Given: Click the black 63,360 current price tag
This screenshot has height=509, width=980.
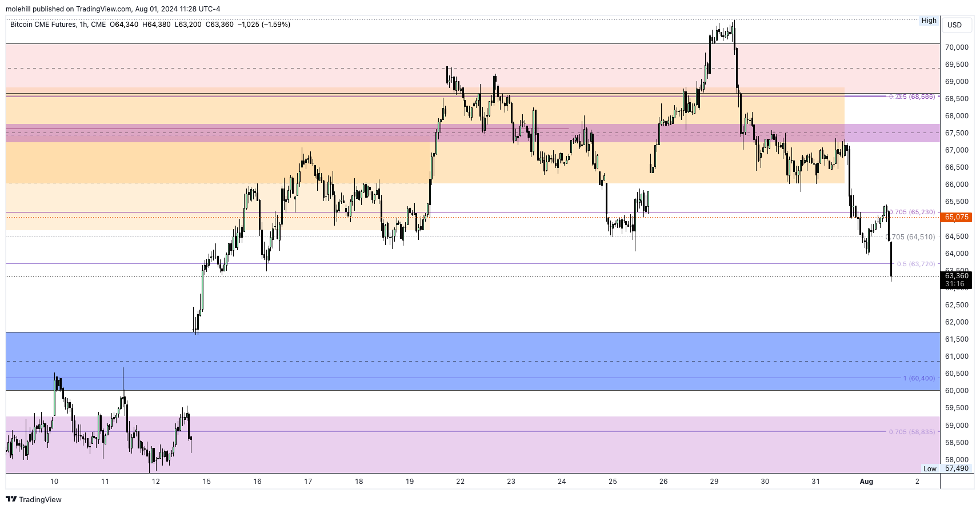Looking at the screenshot, I should [956, 280].
